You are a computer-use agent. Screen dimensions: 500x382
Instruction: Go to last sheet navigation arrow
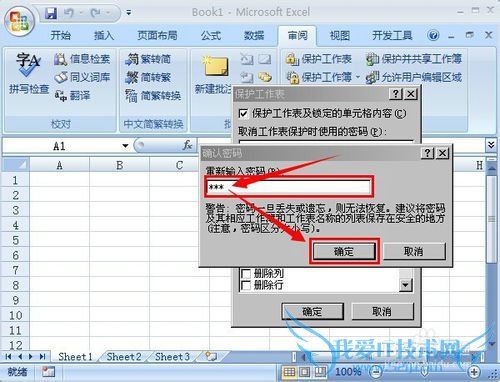(x=43, y=357)
